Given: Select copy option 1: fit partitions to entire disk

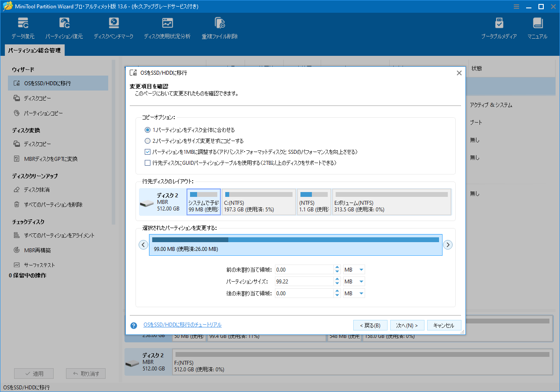Looking at the screenshot, I should coord(147,130).
